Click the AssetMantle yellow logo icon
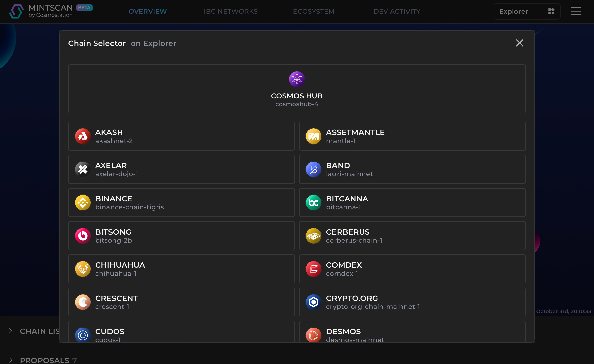594x364 pixels. click(313, 136)
